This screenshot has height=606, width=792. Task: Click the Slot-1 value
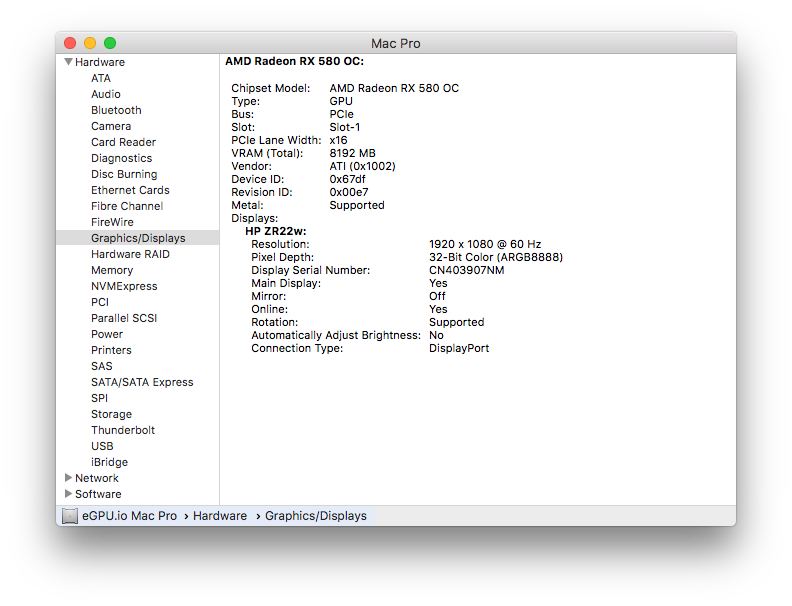pos(344,127)
